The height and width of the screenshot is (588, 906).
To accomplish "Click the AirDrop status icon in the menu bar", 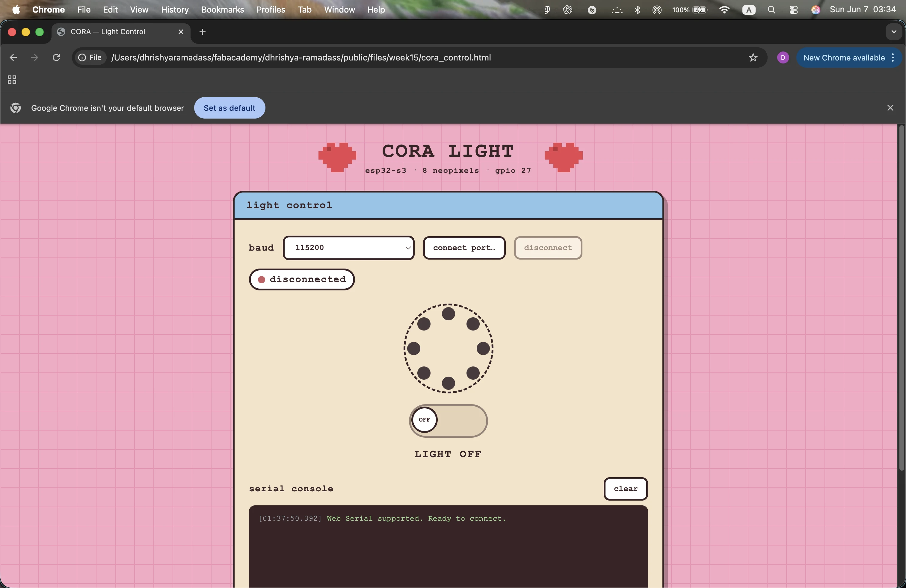I will coord(657,10).
